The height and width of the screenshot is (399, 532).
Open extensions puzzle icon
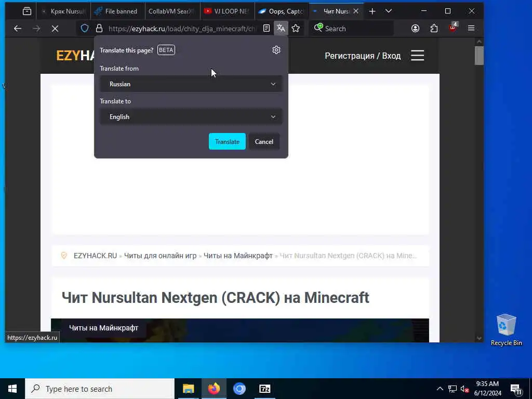pos(434,28)
